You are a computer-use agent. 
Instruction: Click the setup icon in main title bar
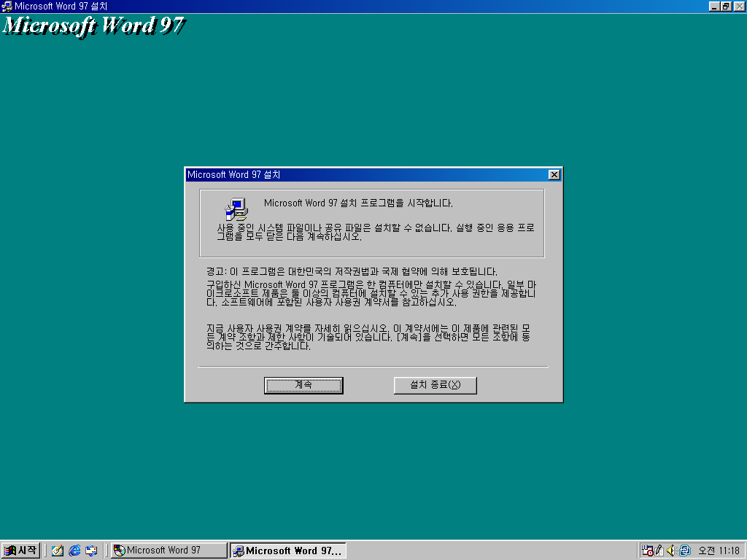(x=7, y=6)
